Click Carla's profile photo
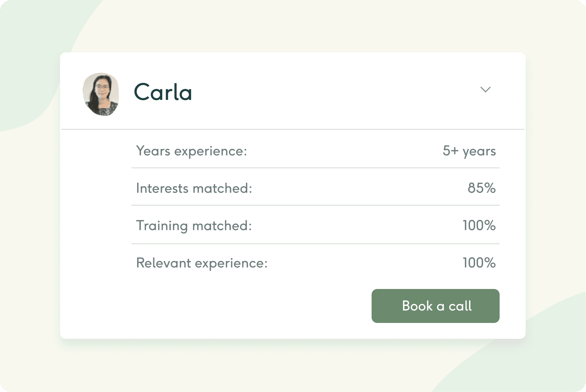Image resolution: width=586 pixels, height=392 pixels. (x=101, y=94)
